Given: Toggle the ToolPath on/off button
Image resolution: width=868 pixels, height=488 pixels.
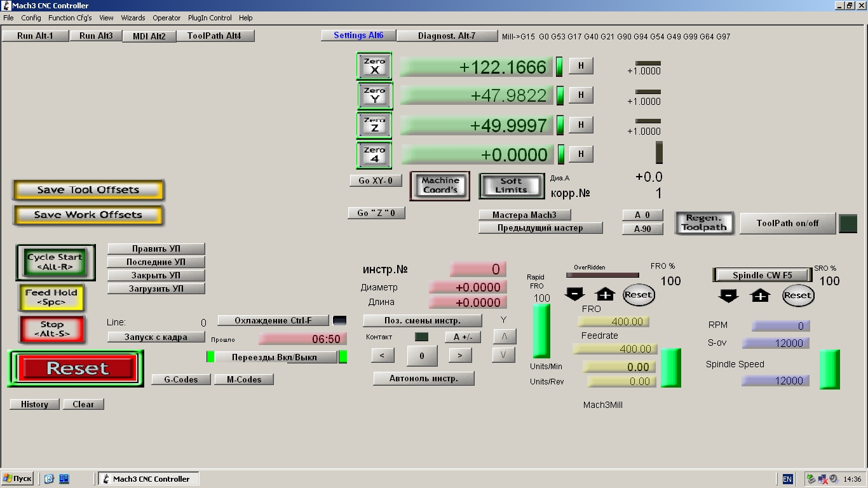Looking at the screenshot, I should click(787, 224).
